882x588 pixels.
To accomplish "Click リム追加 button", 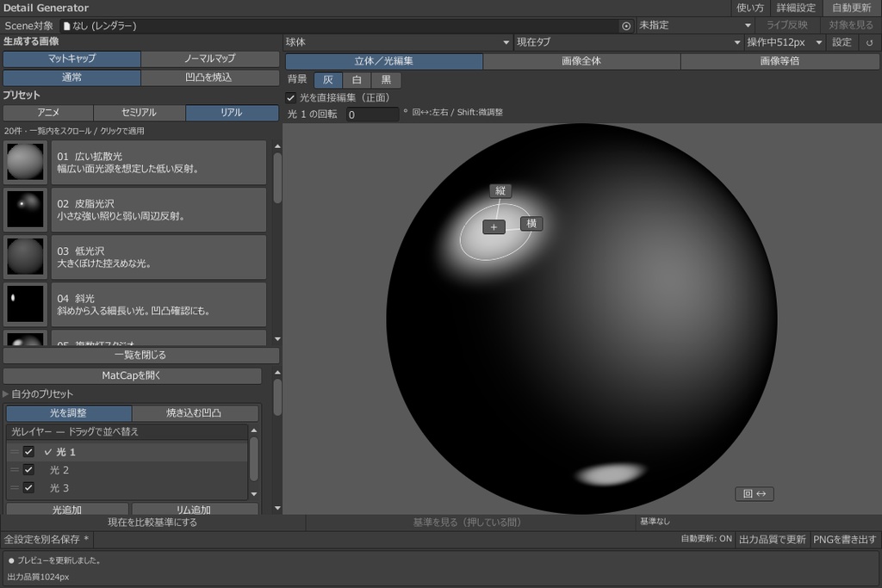I will [x=194, y=509].
